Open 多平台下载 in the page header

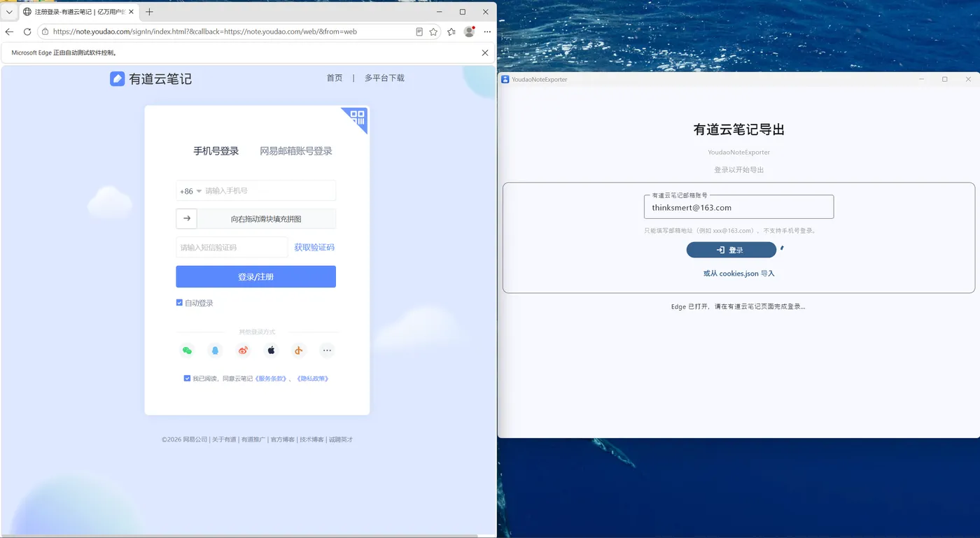coord(384,78)
